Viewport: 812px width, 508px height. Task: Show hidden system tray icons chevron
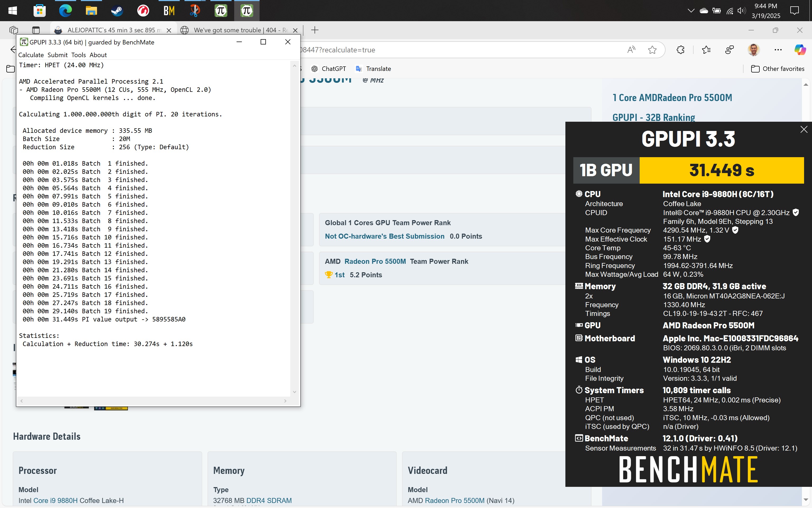[x=691, y=11]
